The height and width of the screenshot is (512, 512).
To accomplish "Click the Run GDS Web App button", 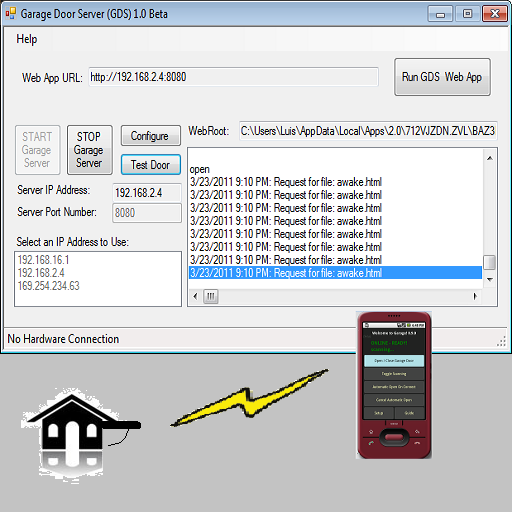I will [x=442, y=77].
